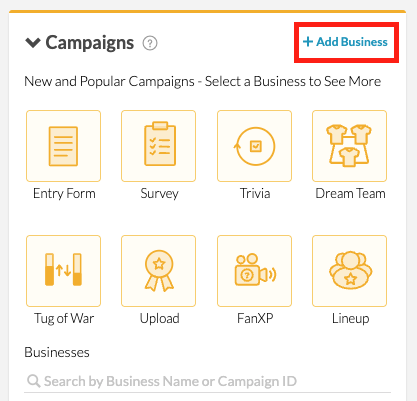Select the Lineup campaign icon

349,271
